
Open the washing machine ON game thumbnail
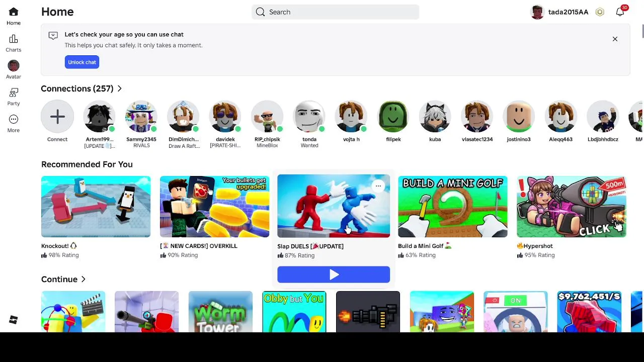(516, 312)
